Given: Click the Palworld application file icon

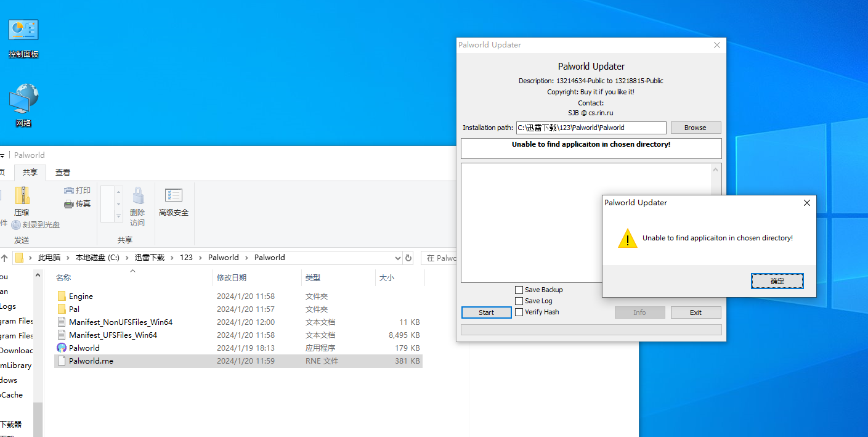Looking at the screenshot, I should tap(62, 348).
